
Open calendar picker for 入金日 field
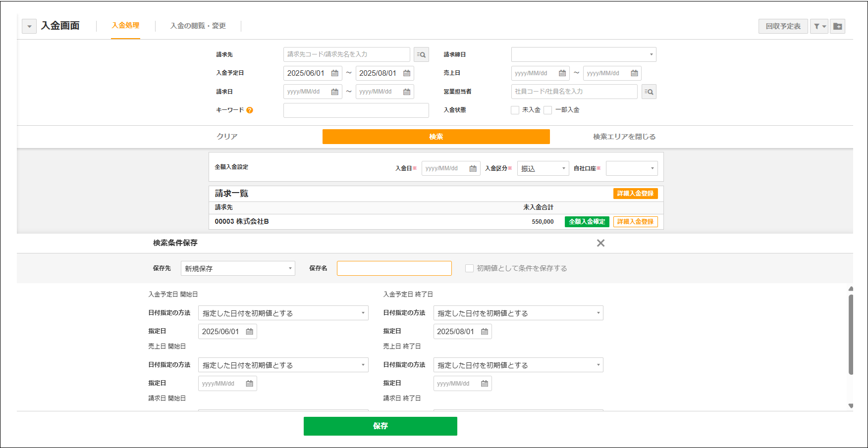click(x=473, y=169)
